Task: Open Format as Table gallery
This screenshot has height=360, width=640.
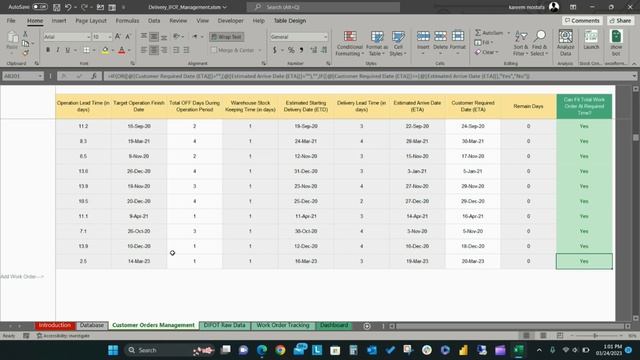Action: pyautogui.click(x=377, y=43)
